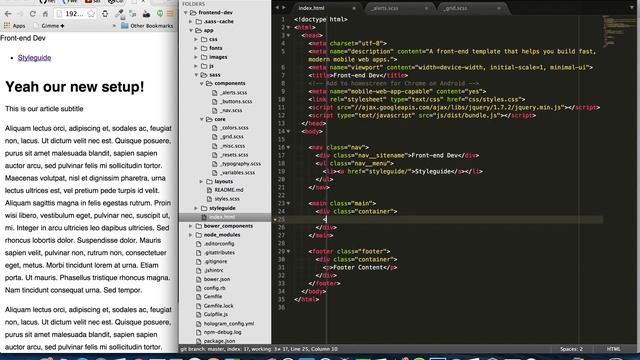
Task: Open _variables.scss in the sidebar
Action: [237, 173]
